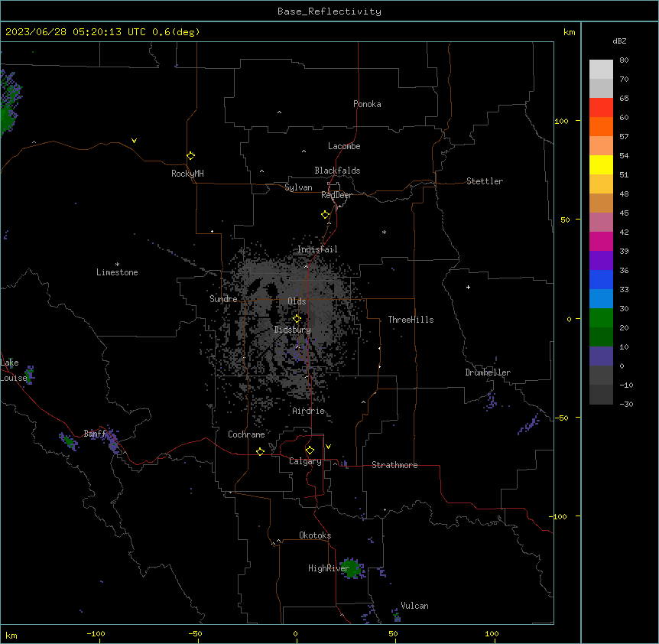Click the Sylvan label

(298, 187)
